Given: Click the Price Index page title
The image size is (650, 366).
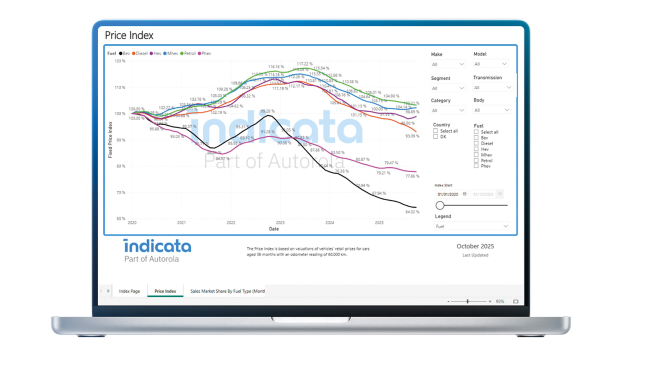Looking at the screenshot, I should tap(129, 36).
